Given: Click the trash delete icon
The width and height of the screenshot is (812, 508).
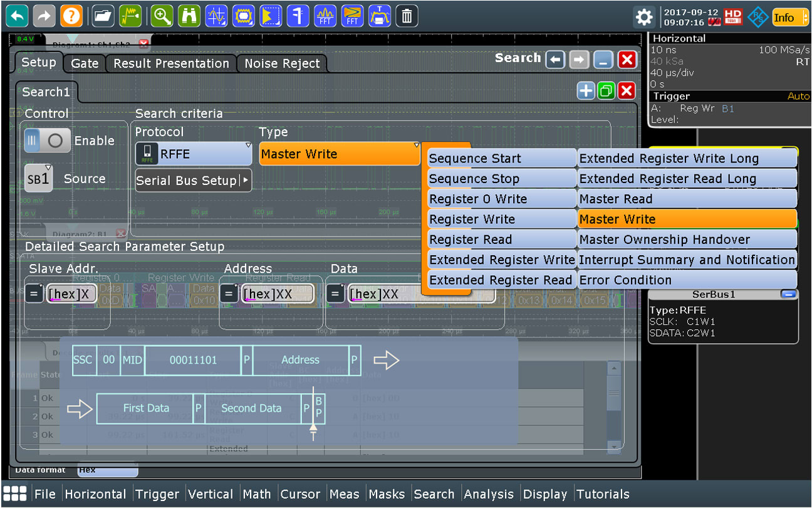Looking at the screenshot, I should pyautogui.click(x=407, y=16).
